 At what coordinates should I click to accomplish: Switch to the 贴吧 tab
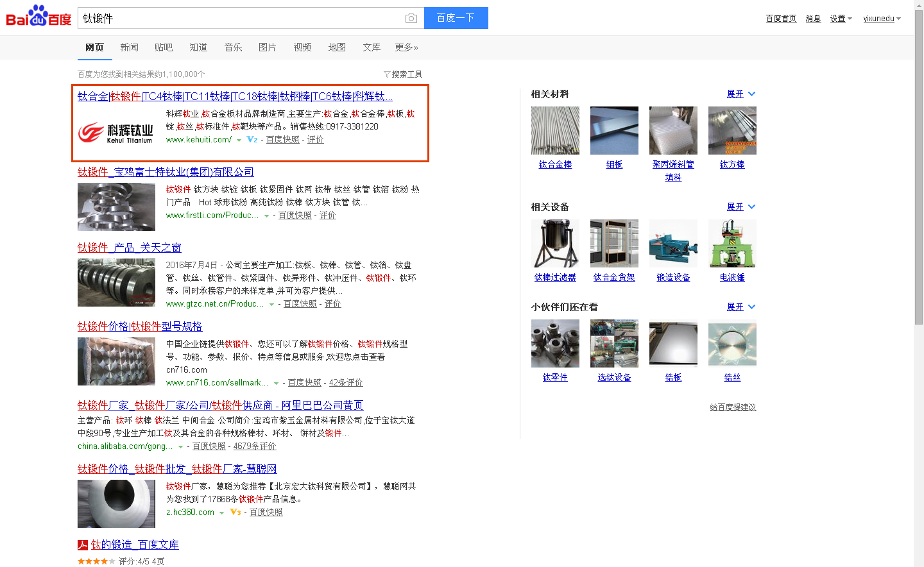pyautogui.click(x=164, y=47)
